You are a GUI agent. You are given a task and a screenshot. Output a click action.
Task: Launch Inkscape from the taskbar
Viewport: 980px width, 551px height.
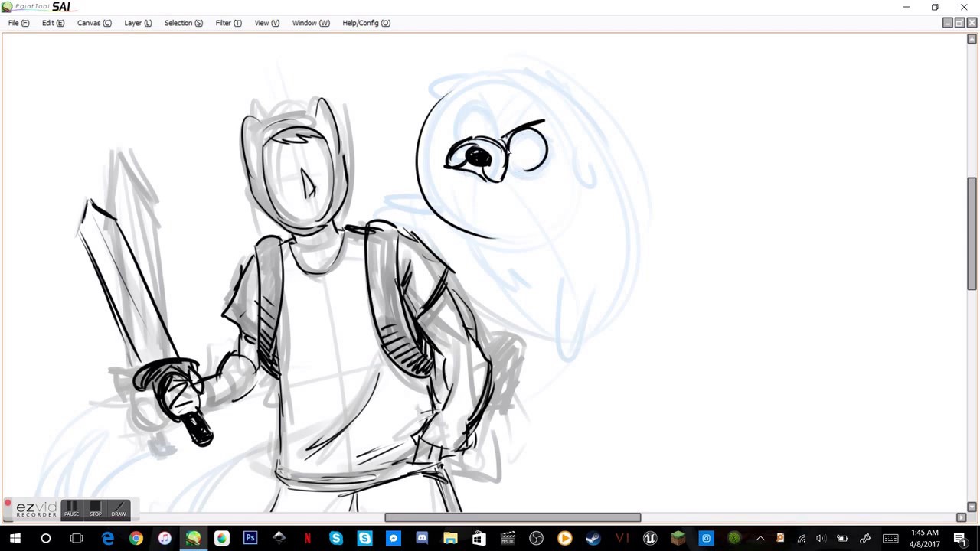coord(279,538)
